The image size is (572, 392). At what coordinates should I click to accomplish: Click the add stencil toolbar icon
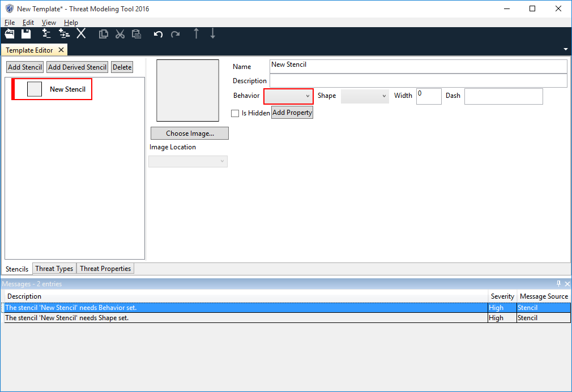pyautogui.click(x=47, y=34)
